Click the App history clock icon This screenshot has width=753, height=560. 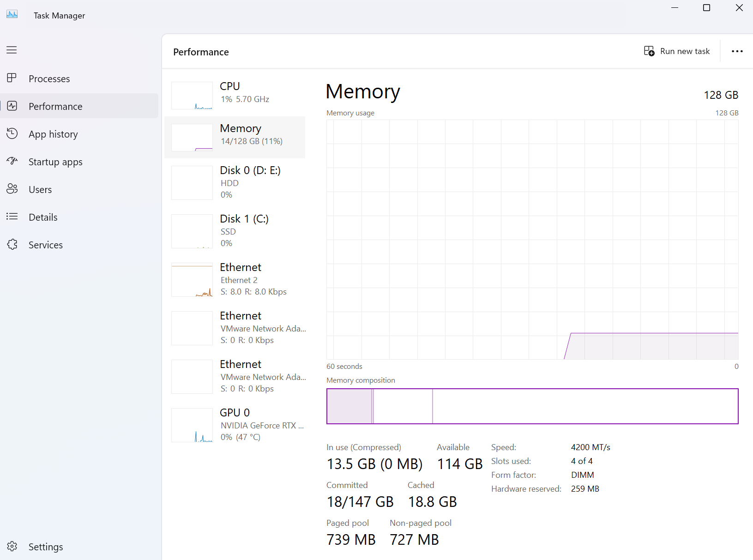(12, 133)
